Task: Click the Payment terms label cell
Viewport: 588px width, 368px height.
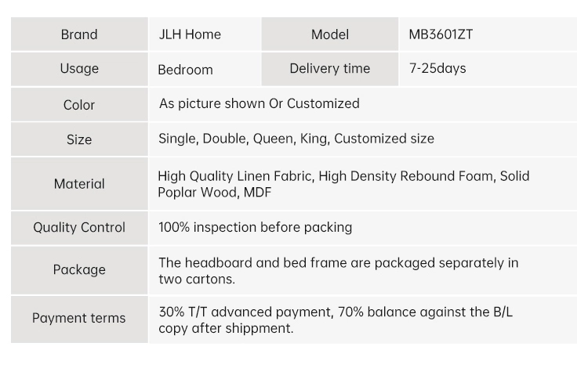Action: (x=79, y=319)
